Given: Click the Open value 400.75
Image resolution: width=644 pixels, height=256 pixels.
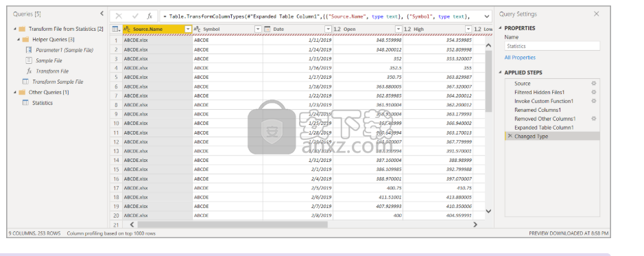Looking at the screenshot, I should 394,188.
